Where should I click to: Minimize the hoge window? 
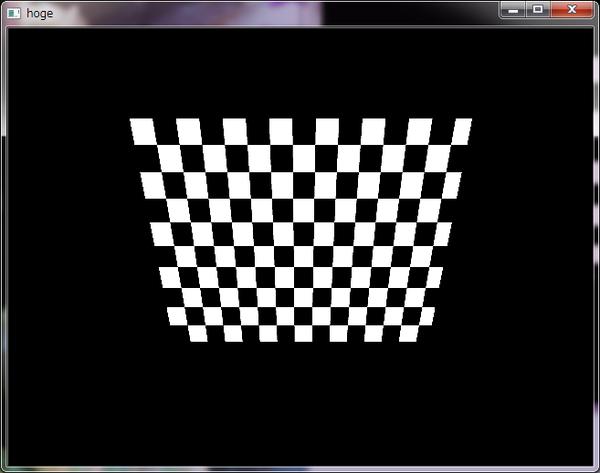(513, 10)
